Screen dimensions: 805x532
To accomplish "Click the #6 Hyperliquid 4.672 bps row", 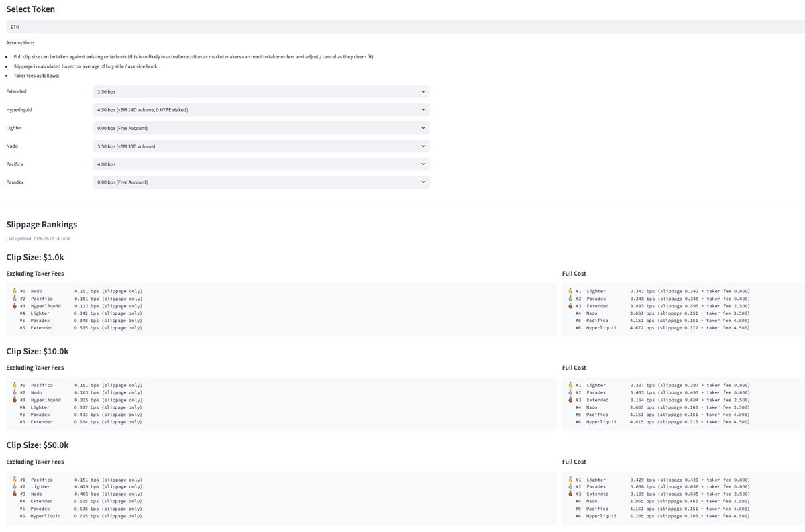I will [663, 328].
